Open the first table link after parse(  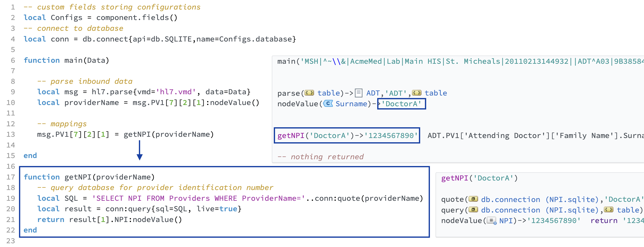[328, 93]
